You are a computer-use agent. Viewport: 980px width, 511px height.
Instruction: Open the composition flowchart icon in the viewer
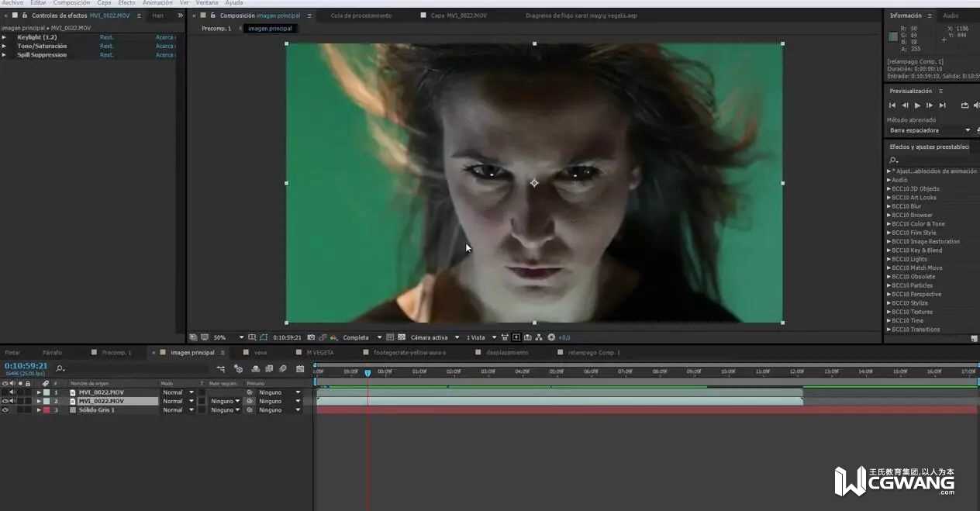(540, 337)
